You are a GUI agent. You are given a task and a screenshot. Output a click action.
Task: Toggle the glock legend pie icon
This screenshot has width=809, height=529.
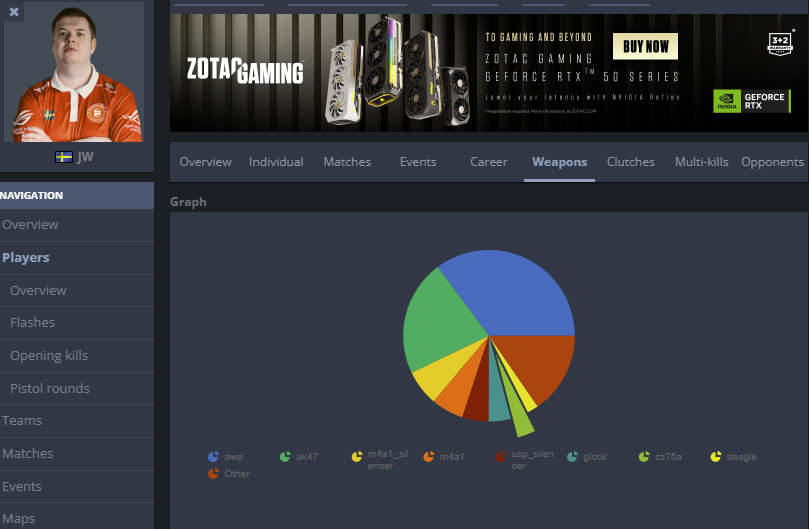click(x=572, y=457)
